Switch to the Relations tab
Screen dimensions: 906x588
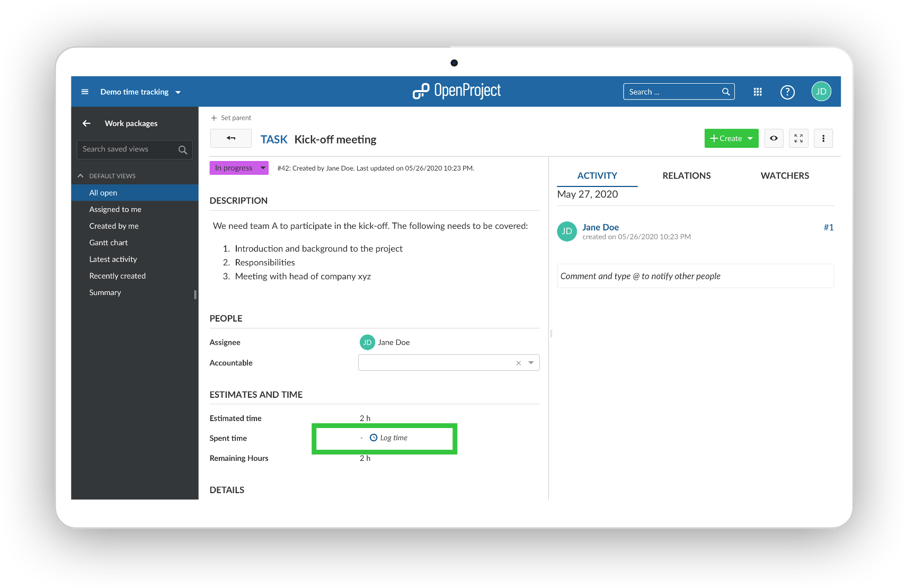(686, 175)
